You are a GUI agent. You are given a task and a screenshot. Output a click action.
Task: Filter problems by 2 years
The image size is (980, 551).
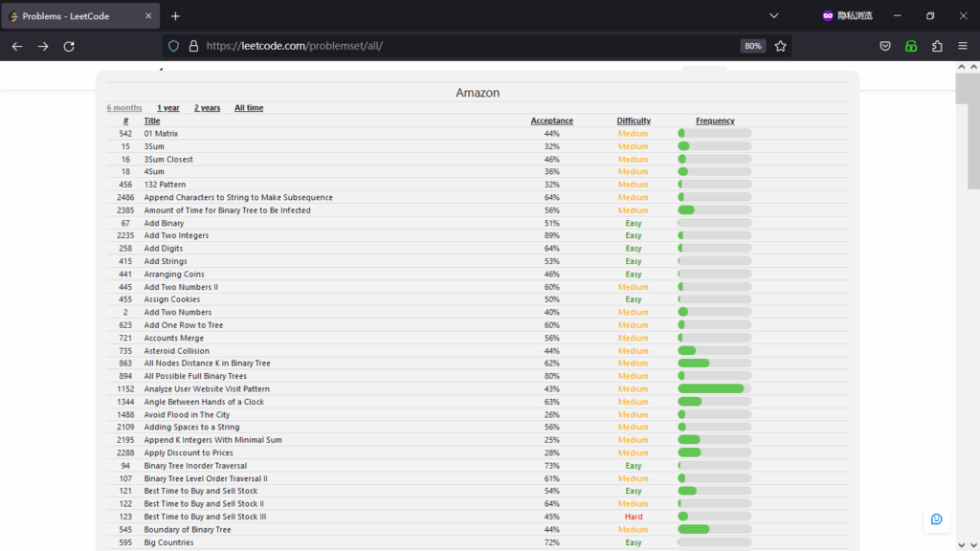point(207,108)
